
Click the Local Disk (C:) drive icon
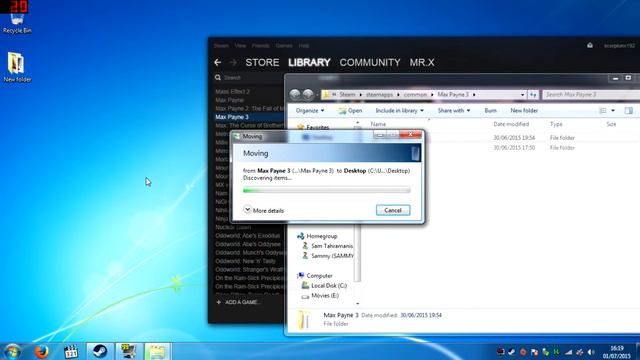[x=305, y=285]
